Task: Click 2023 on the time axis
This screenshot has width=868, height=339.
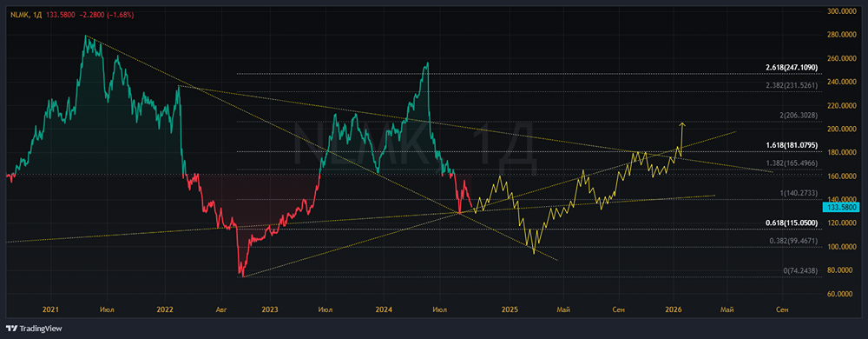Action: tap(270, 309)
